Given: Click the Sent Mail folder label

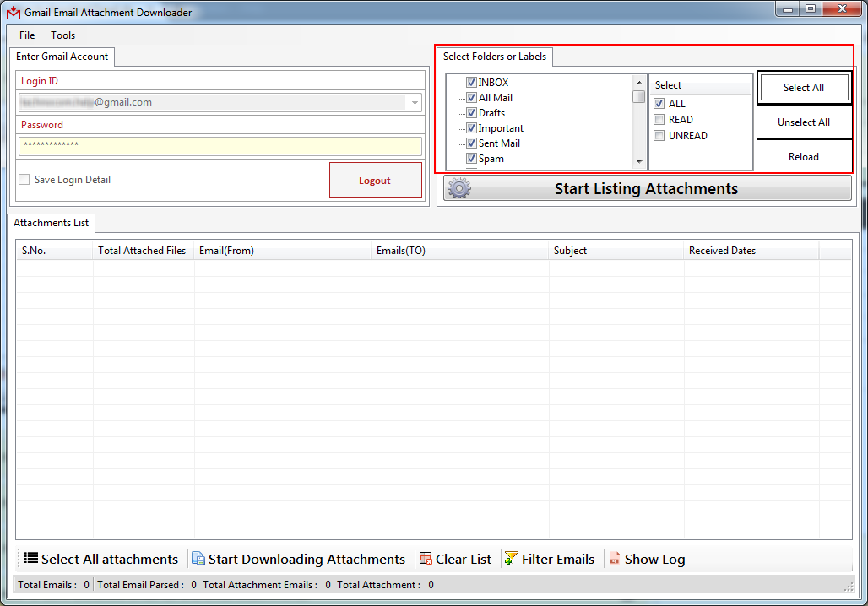Looking at the screenshot, I should point(499,143).
